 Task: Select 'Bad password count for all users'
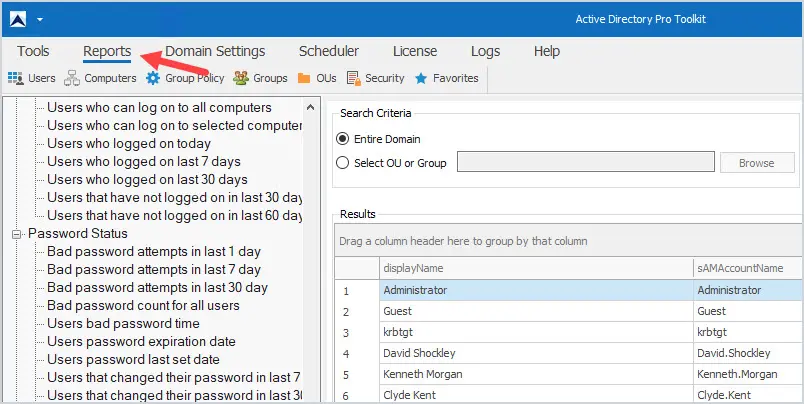point(143,306)
